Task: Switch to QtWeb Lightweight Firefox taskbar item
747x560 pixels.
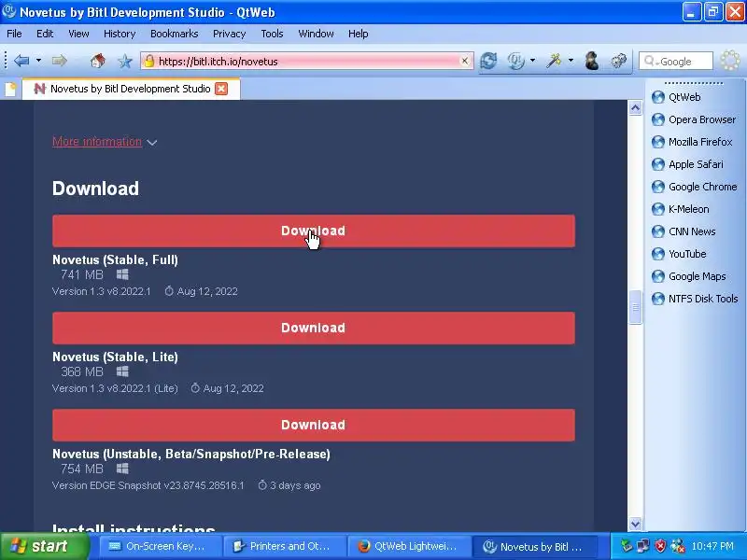Action: 408,547
